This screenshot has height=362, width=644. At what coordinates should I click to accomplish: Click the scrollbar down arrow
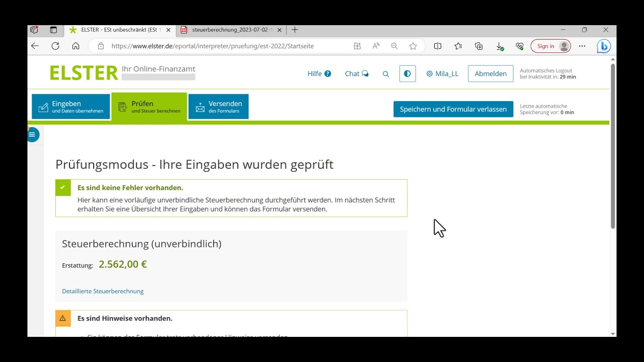[613, 333]
